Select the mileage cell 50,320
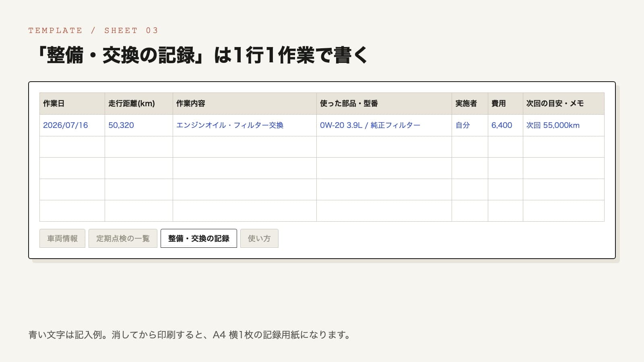644x362 pixels. [x=139, y=125]
